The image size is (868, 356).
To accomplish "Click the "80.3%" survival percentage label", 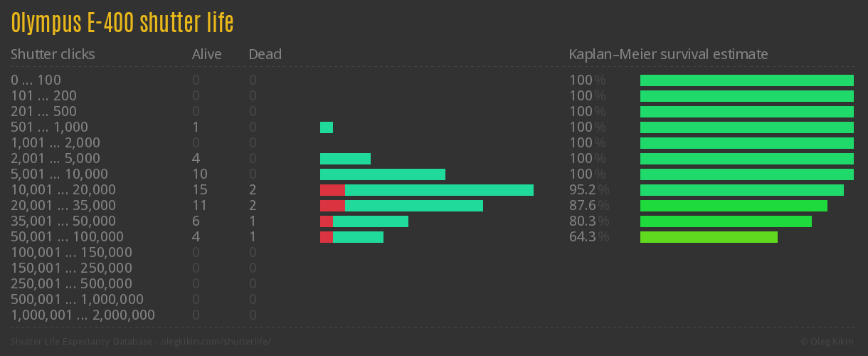I will [x=589, y=221].
